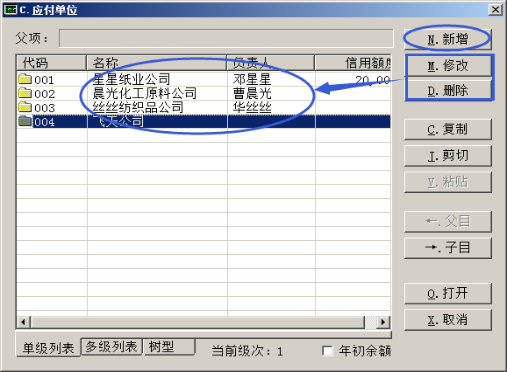
Task: Click the C. 复制 button
Action: (448, 129)
